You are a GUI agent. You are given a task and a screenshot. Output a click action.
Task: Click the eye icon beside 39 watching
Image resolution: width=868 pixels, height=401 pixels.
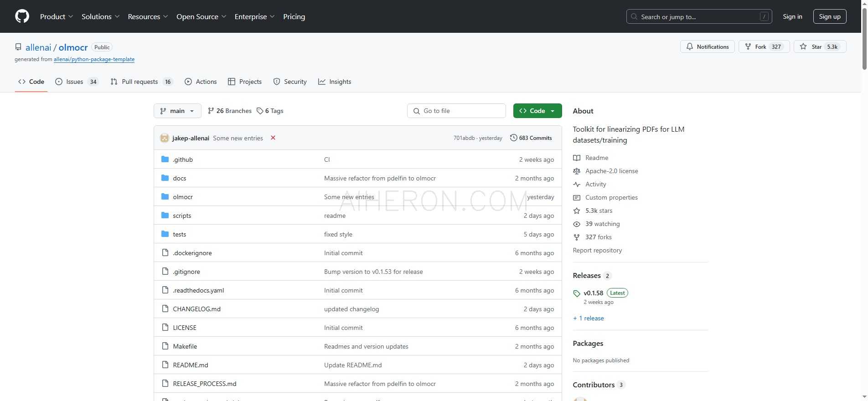tap(577, 224)
